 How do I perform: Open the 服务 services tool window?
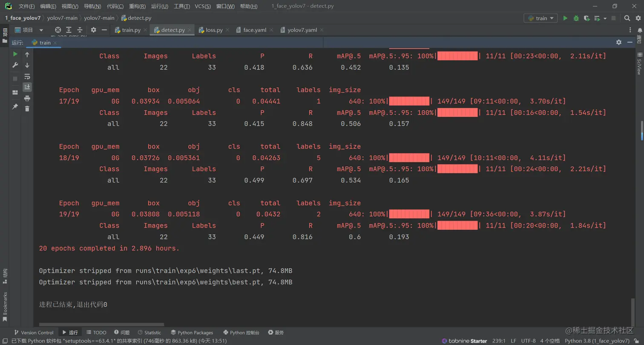tap(276, 332)
